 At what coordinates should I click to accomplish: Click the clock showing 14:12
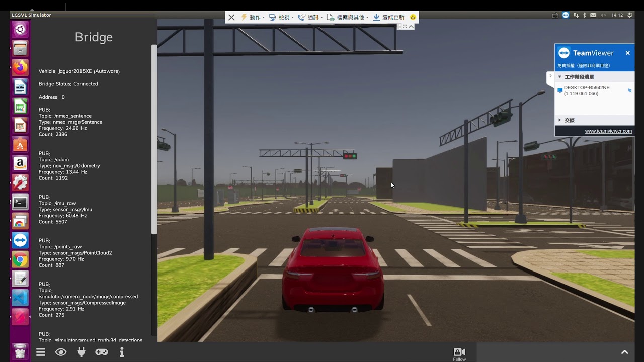[x=617, y=15]
